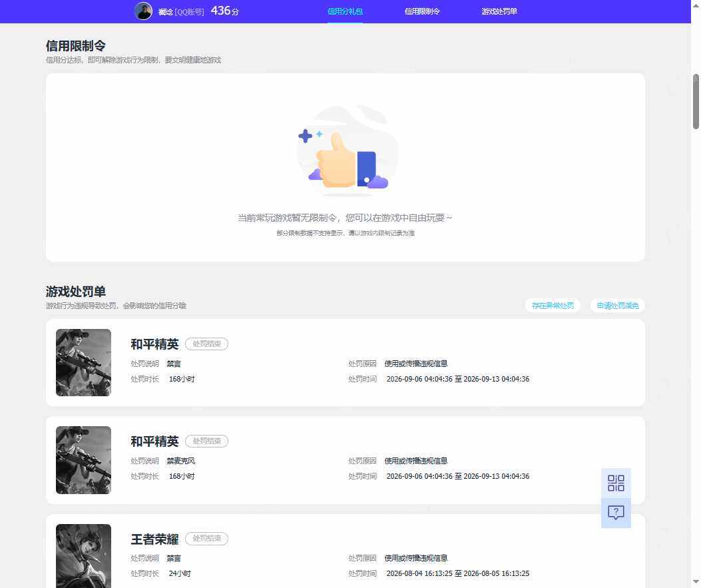Click the 禁麦克风 penalty description
This screenshot has height=588, width=701.
click(x=180, y=461)
